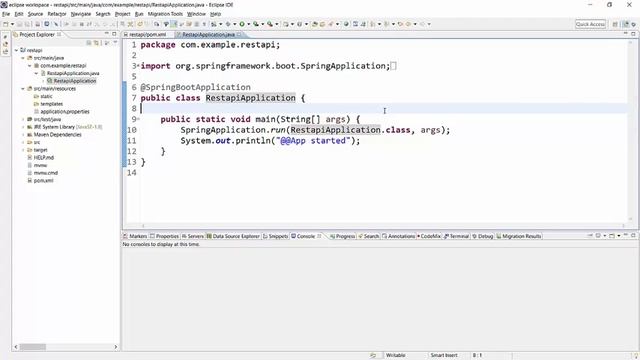Click the Last Edit Location toolbar icon
The height and width of the screenshot is (360, 640).
[400, 24]
